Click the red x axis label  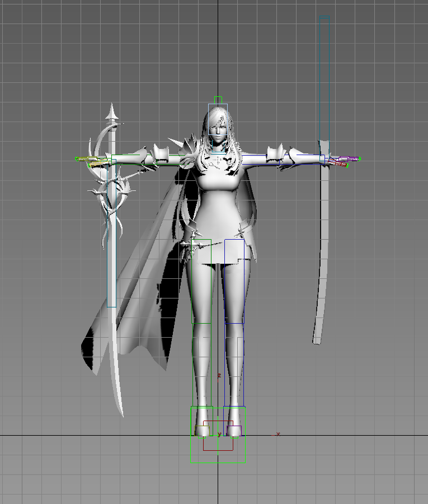pyautogui.click(x=278, y=434)
